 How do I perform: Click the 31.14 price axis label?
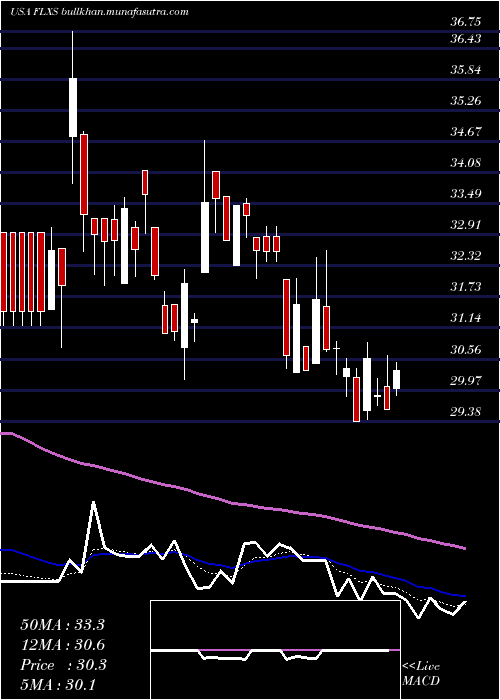(x=465, y=318)
